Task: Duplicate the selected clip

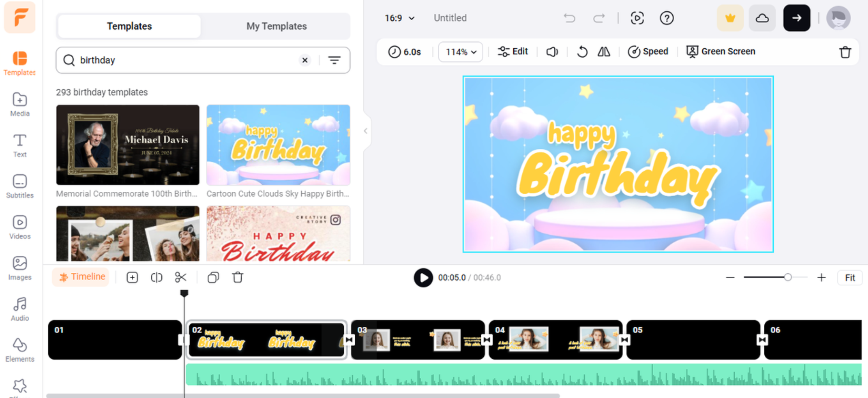Action: (213, 277)
